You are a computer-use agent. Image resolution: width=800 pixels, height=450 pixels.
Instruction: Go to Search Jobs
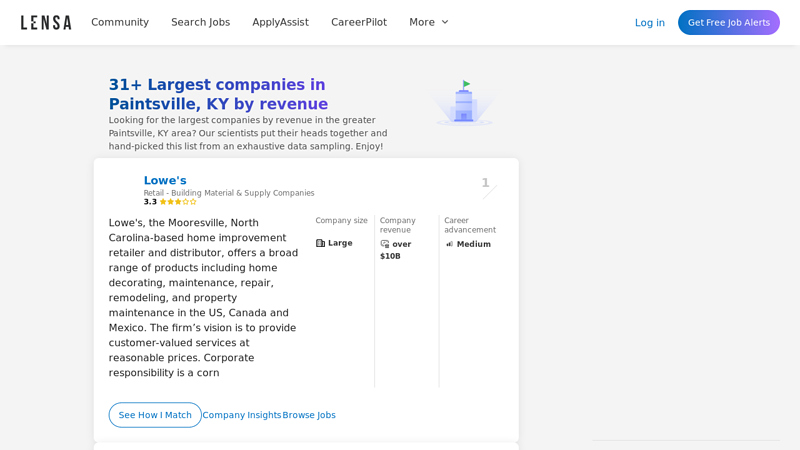[201, 22]
